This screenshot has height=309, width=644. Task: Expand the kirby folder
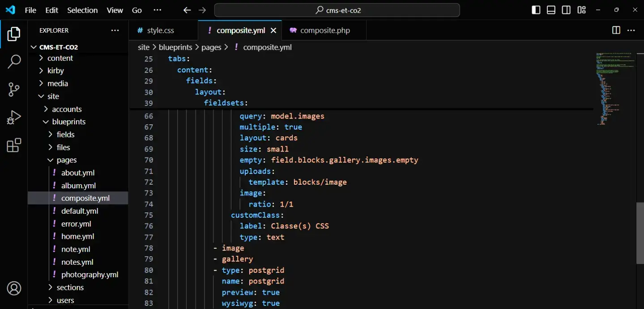pyautogui.click(x=78, y=71)
